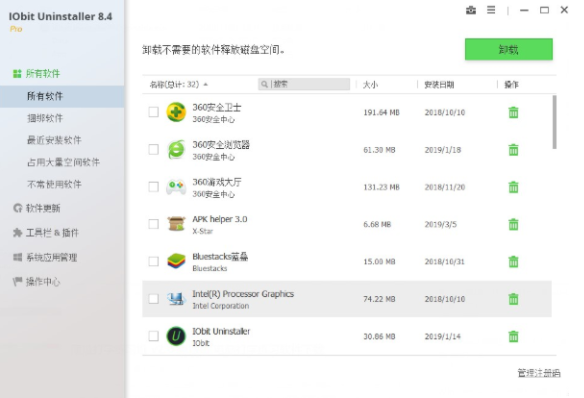
Task: Click the 操作 column header
Action: [x=511, y=85]
